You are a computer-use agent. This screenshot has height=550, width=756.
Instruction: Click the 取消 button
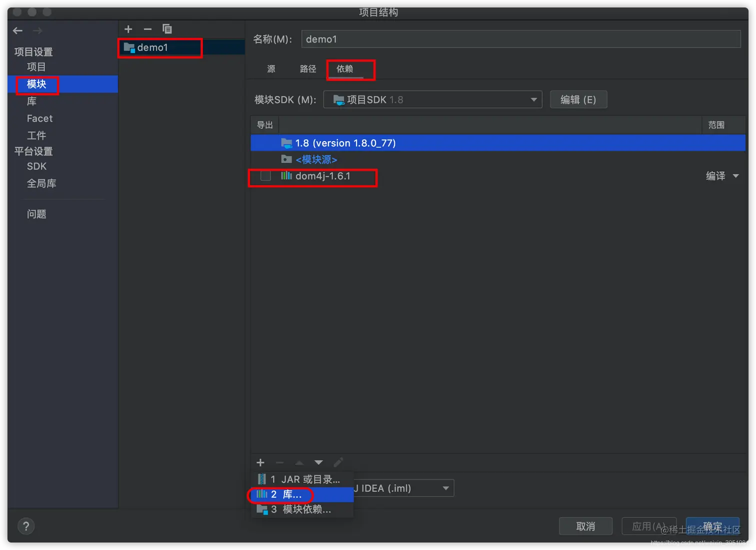click(x=585, y=526)
